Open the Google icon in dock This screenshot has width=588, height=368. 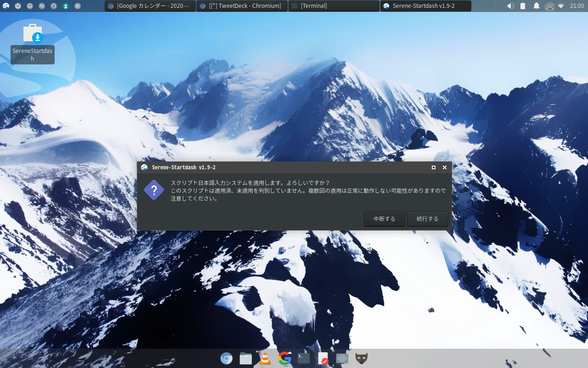tap(285, 358)
